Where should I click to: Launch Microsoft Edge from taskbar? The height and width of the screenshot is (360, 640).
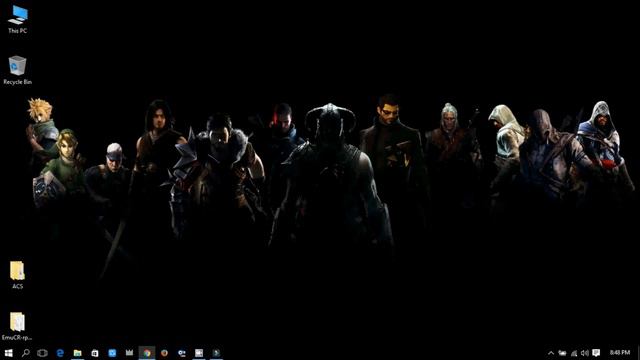click(60, 353)
